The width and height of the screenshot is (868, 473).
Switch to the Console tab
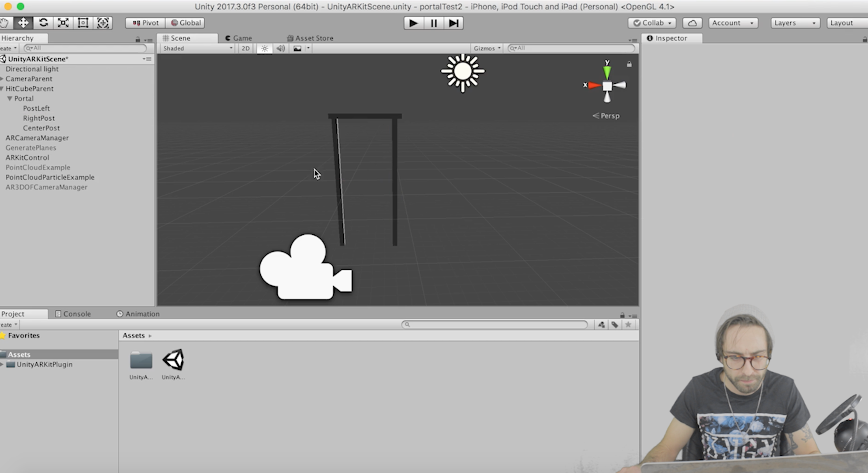coord(77,313)
